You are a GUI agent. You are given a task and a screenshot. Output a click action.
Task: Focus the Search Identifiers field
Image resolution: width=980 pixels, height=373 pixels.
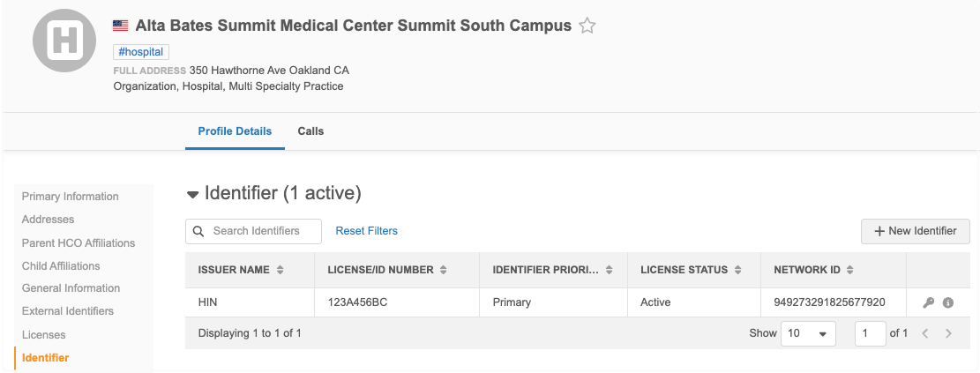point(254,231)
